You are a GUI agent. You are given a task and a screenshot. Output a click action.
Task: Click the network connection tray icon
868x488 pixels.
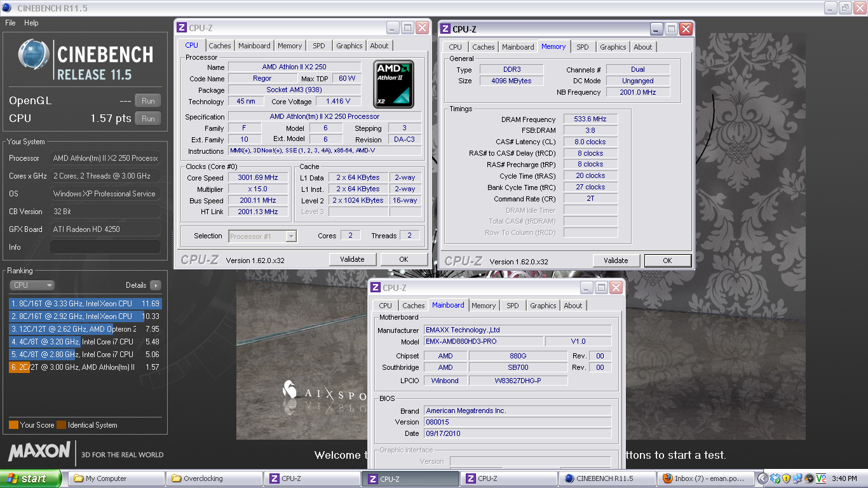coord(797,478)
